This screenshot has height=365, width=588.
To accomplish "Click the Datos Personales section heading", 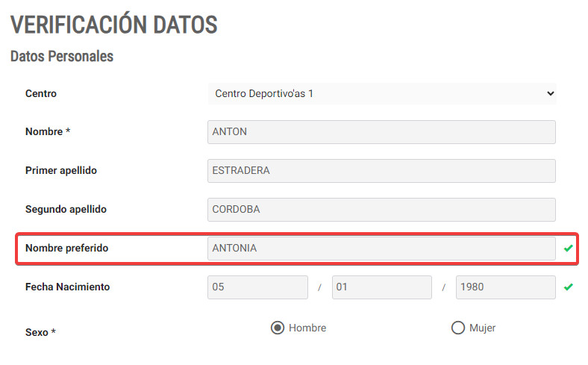I will [x=62, y=56].
